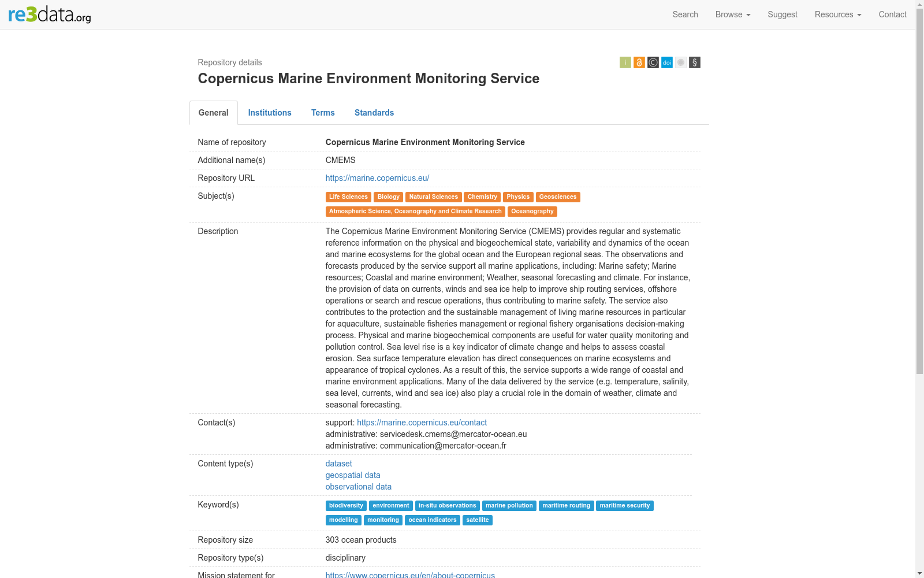Click the observational data content type
924x578 pixels.
click(359, 487)
